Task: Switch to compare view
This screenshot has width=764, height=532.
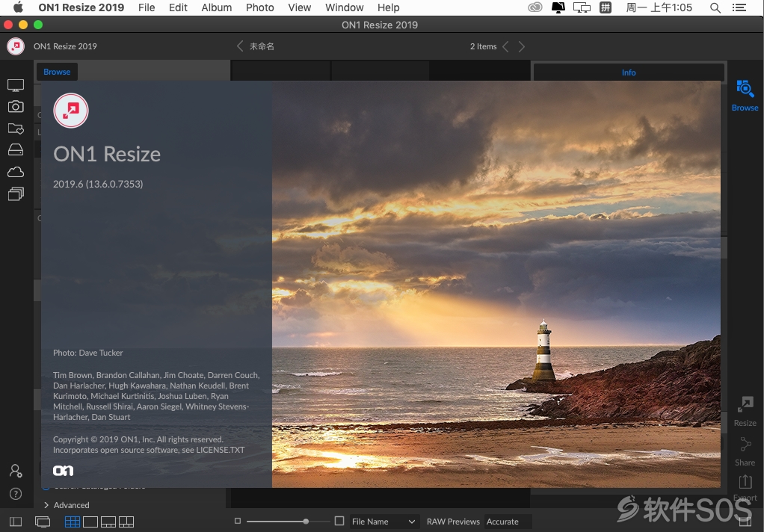Action: click(x=126, y=522)
